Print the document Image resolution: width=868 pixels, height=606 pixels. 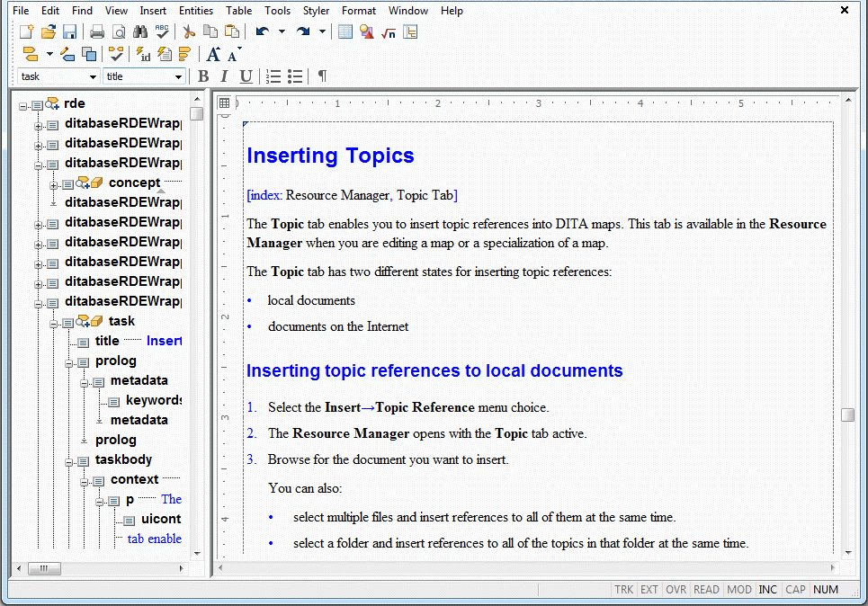coord(97,32)
